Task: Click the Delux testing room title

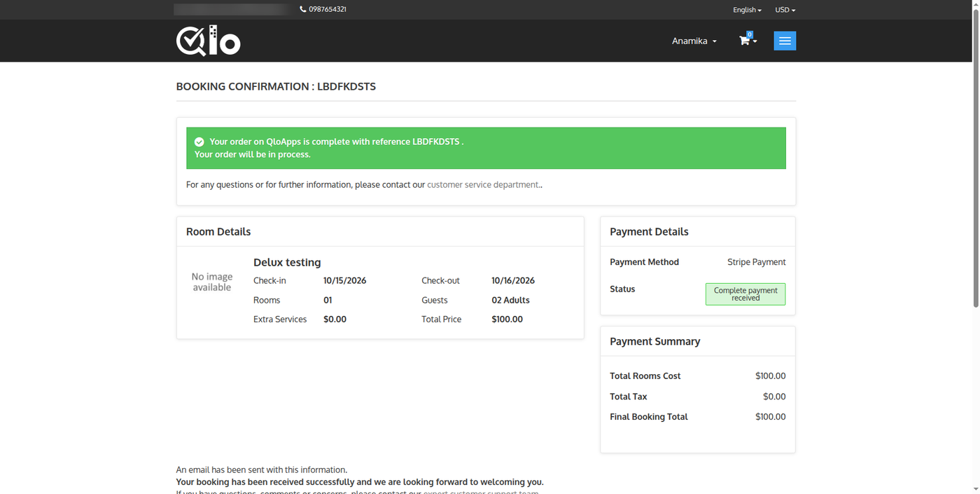Action: click(x=287, y=262)
